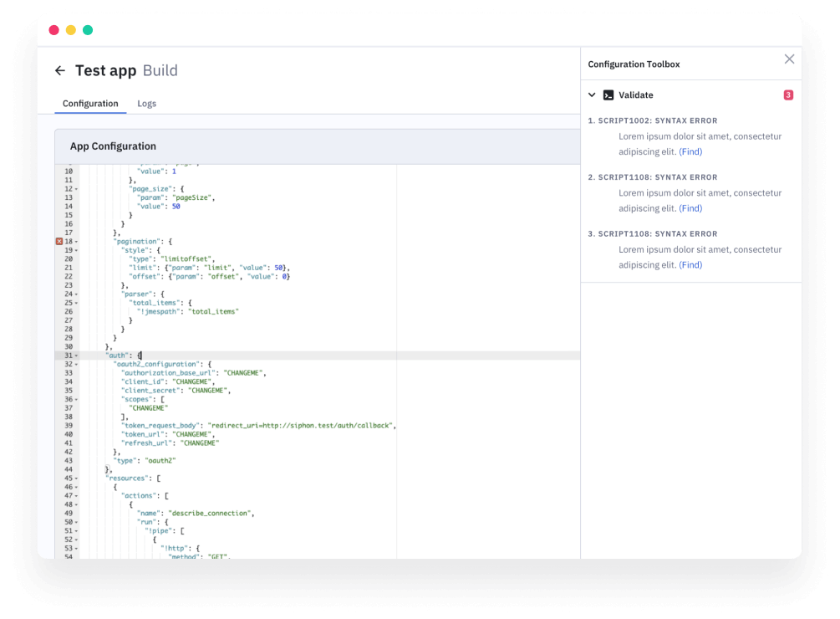Click the green maximize window dot
Viewport: 840px width, 619px height.
tap(88, 30)
